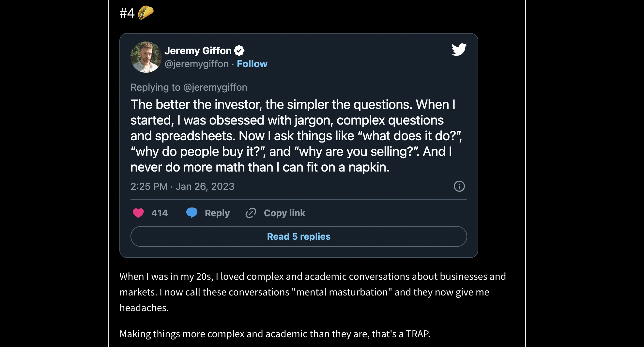Click the blue reply bubble icon
The width and height of the screenshot is (644, 347).
pos(192,213)
